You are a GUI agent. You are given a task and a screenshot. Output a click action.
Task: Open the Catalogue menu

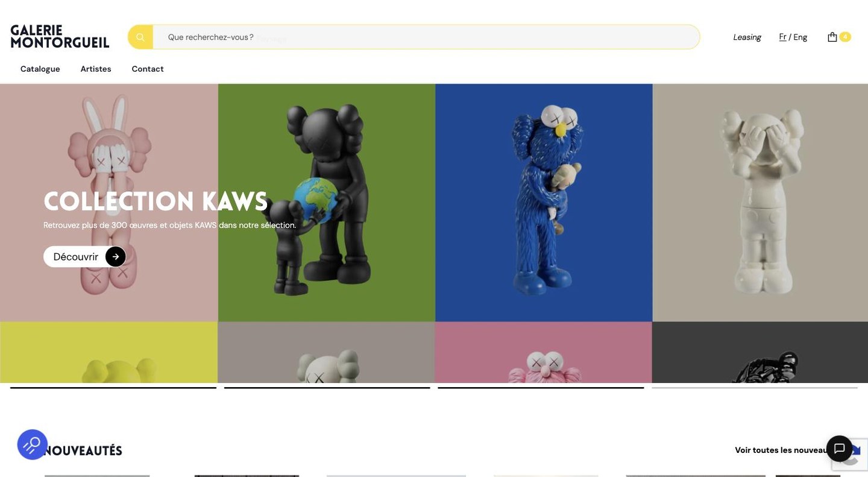[40, 69]
